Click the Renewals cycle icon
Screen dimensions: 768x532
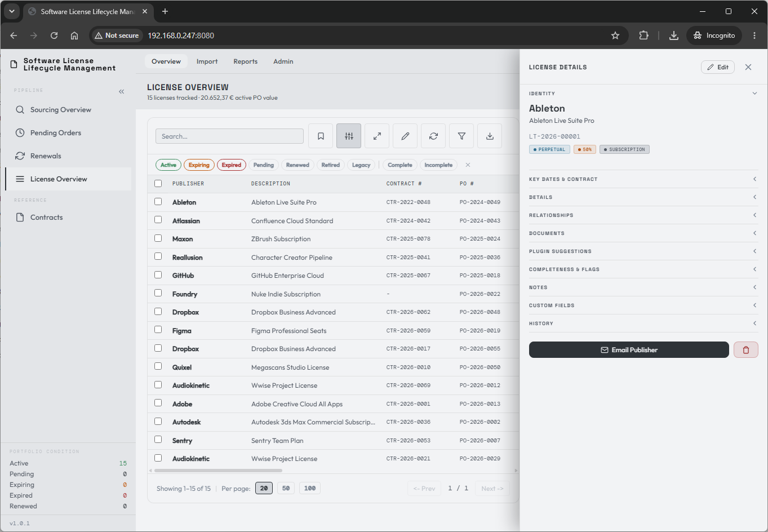click(x=20, y=156)
